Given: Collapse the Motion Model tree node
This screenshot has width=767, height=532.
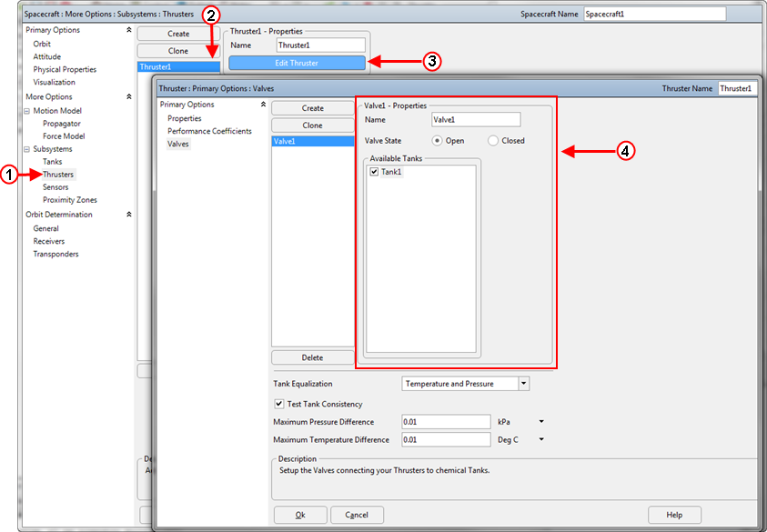Looking at the screenshot, I should pos(27,111).
